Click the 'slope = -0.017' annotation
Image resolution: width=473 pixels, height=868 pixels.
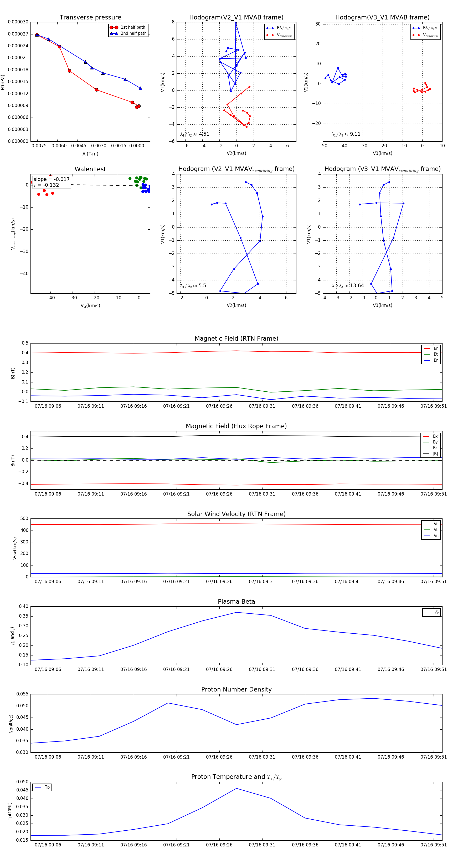tap(52, 179)
